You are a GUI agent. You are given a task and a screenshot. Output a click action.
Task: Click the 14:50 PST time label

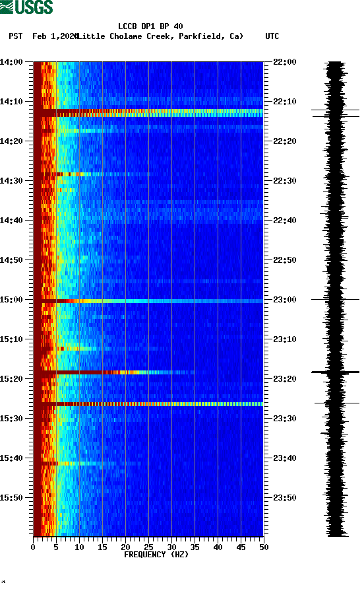11,260
